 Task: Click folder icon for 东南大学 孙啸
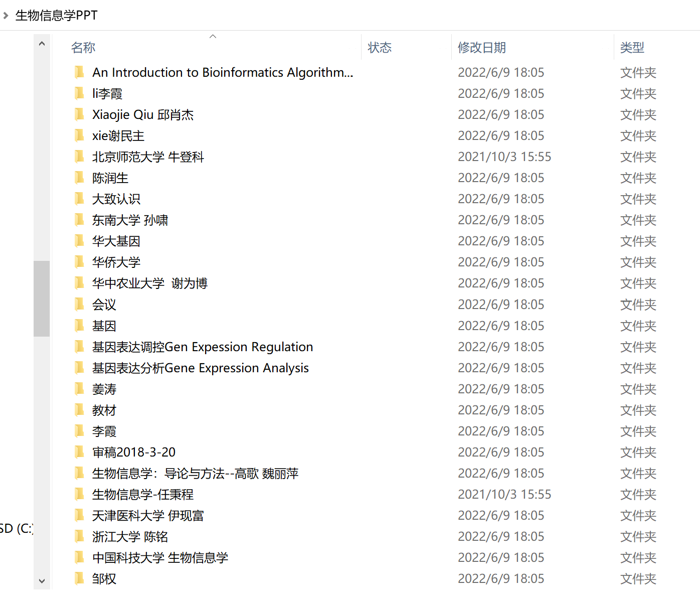click(x=79, y=220)
